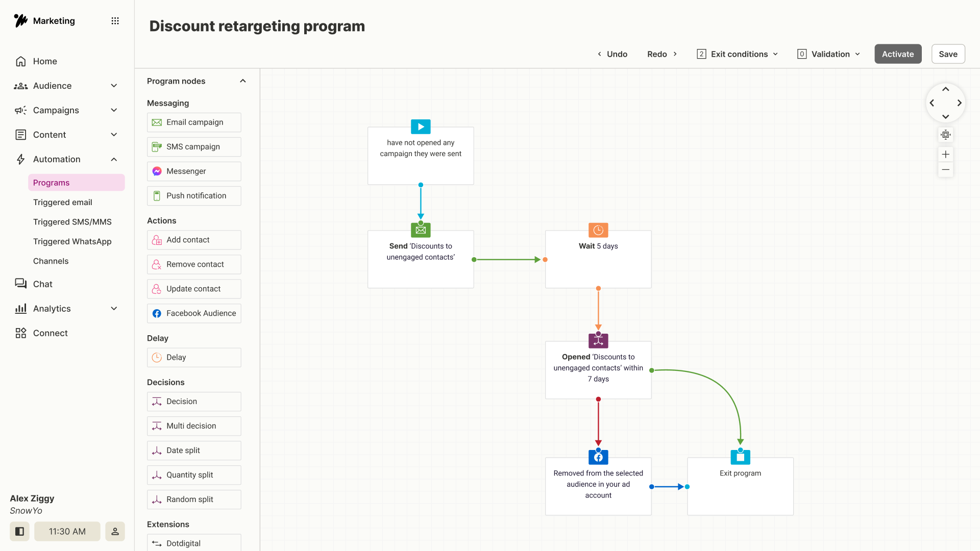Expand the Audience menu chevron

point(114,86)
